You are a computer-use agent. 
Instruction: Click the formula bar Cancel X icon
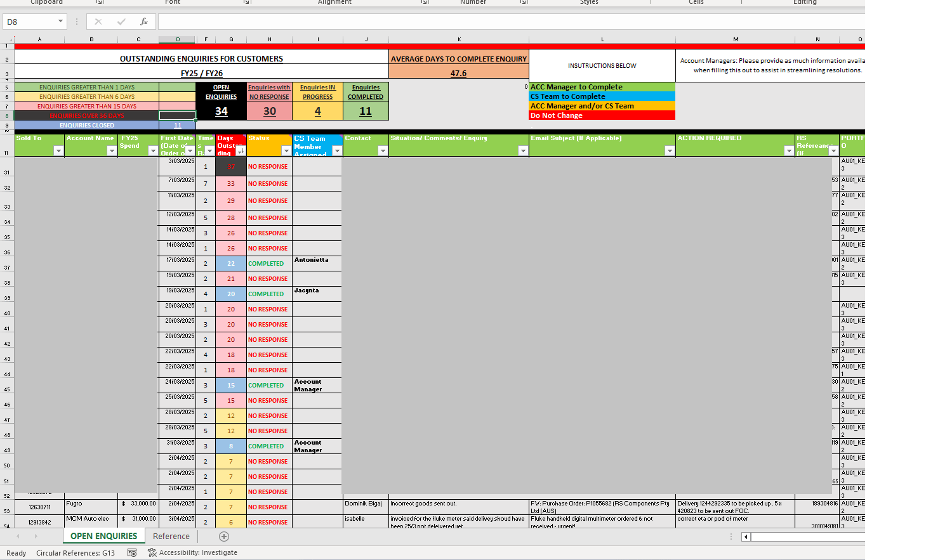(x=98, y=22)
